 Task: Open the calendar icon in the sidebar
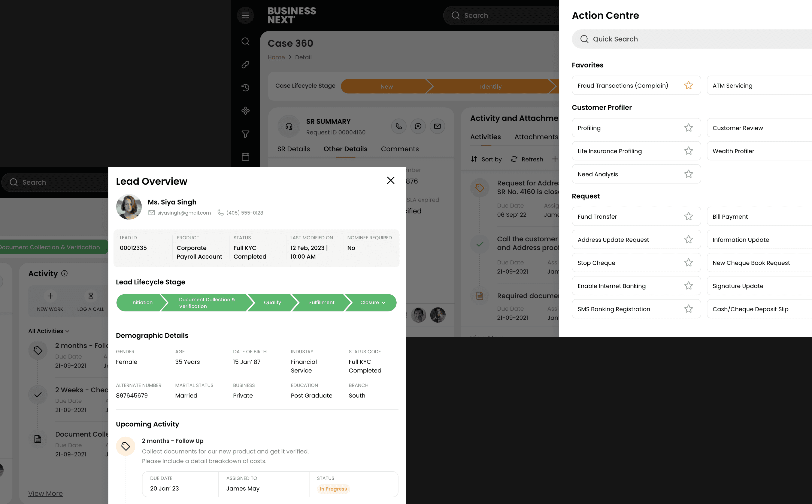pyautogui.click(x=245, y=157)
